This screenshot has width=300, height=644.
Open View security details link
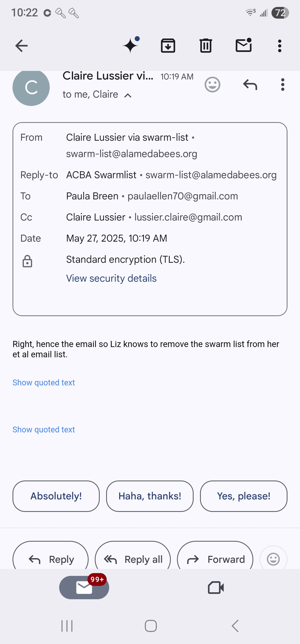coord(111,278)
